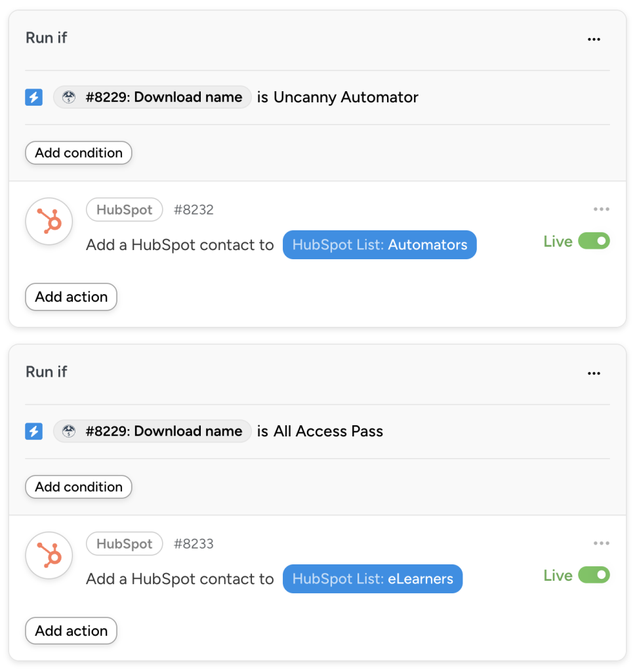This screenshot has height=672, width=637.
Task: Click Add action below the eLearners step
Action: pyautogui.click(x=71, y=631)
